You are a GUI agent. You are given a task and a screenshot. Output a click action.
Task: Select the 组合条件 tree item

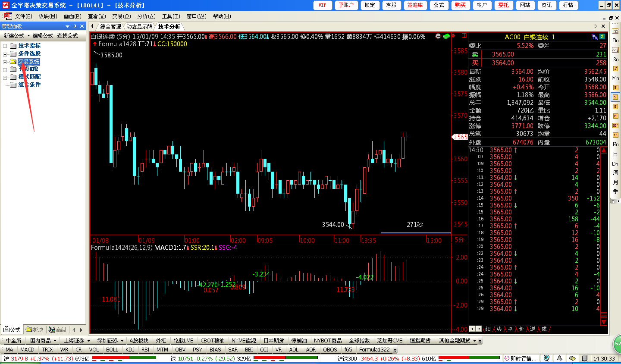coord(29,85)
